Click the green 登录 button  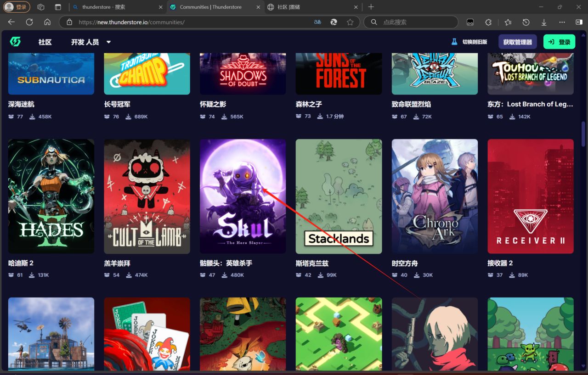[x=559, y=42]
